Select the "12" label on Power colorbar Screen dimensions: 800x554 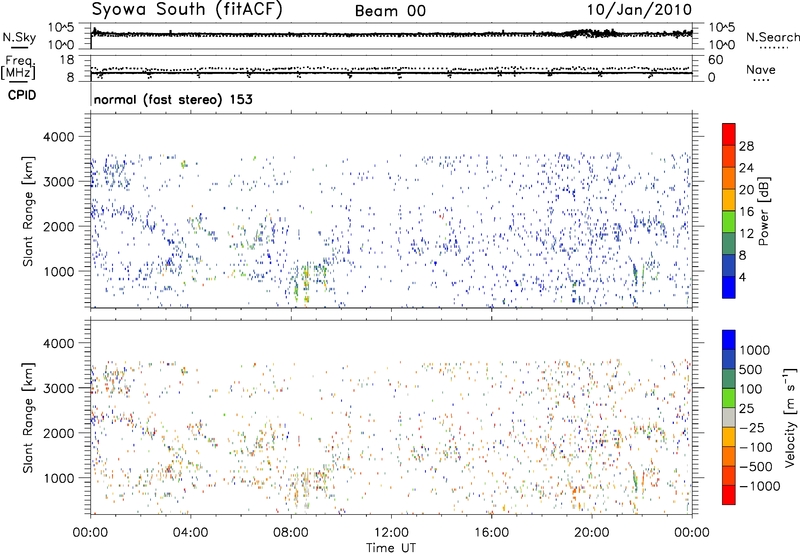[746, 234]
